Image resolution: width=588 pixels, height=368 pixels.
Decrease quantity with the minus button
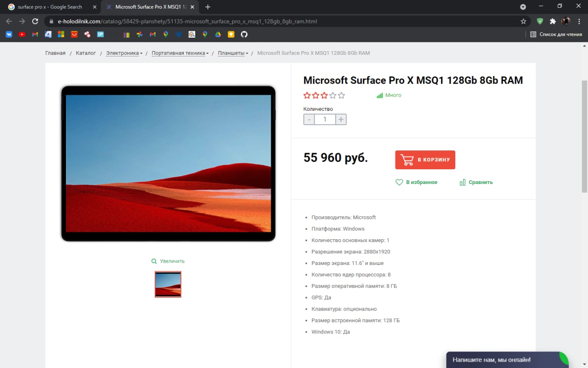click(309, 120)
